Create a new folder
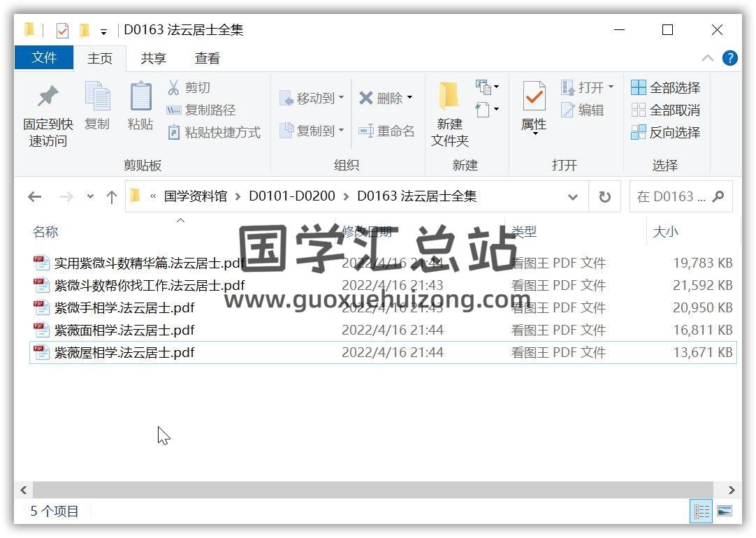This screenshot has height=538, width=756. coord(449,115)
